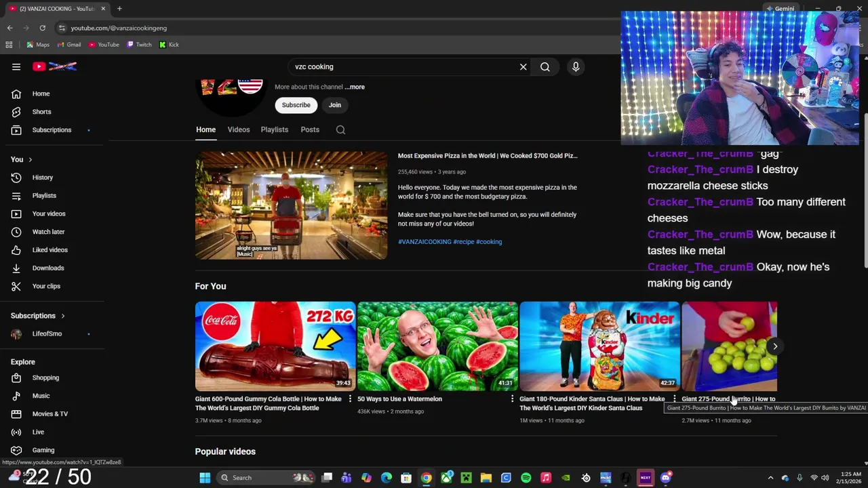Search within channel using the magnifier icon

click(x=340, y=129)
